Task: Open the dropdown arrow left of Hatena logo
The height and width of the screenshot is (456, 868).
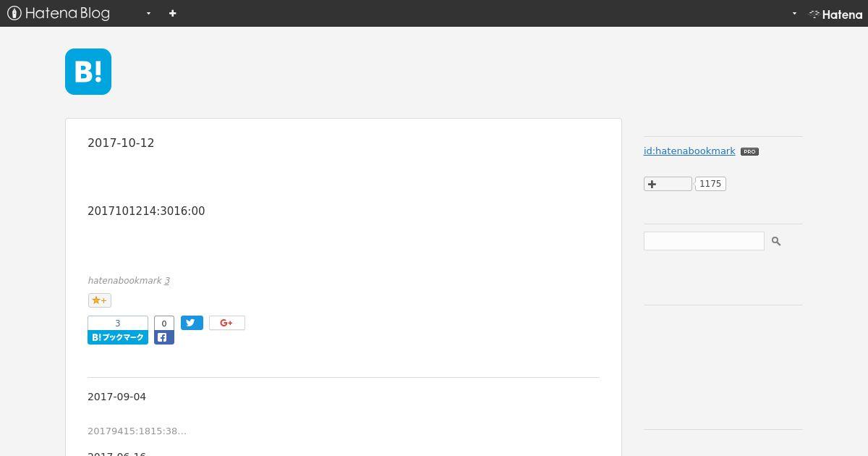Action: (x=794, y=14)
